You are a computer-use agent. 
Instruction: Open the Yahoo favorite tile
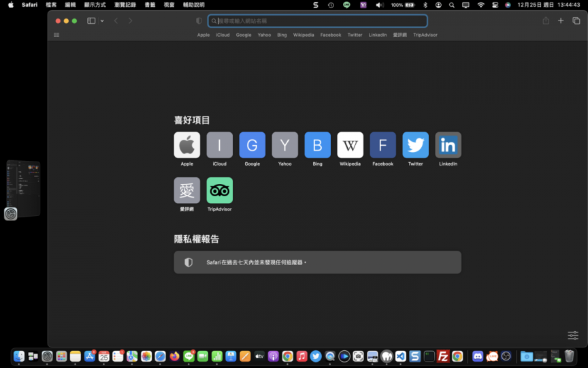pos(284,145)
